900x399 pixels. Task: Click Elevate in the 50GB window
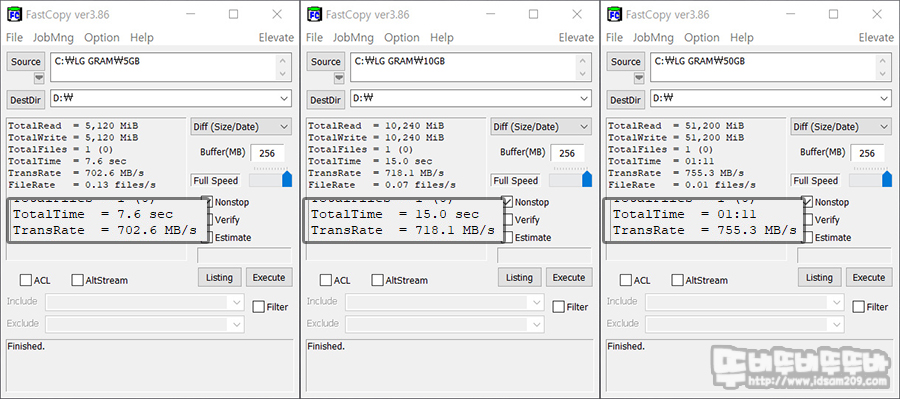click(876, 38)
